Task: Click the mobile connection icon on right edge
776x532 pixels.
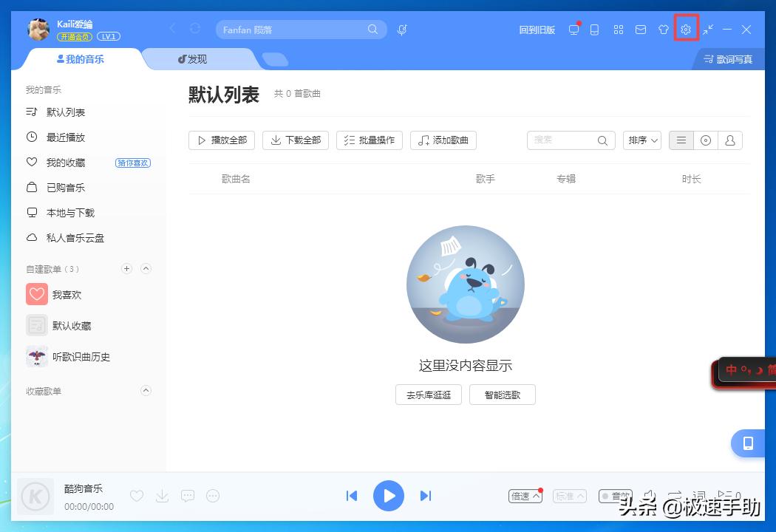Action: (748, 443)
